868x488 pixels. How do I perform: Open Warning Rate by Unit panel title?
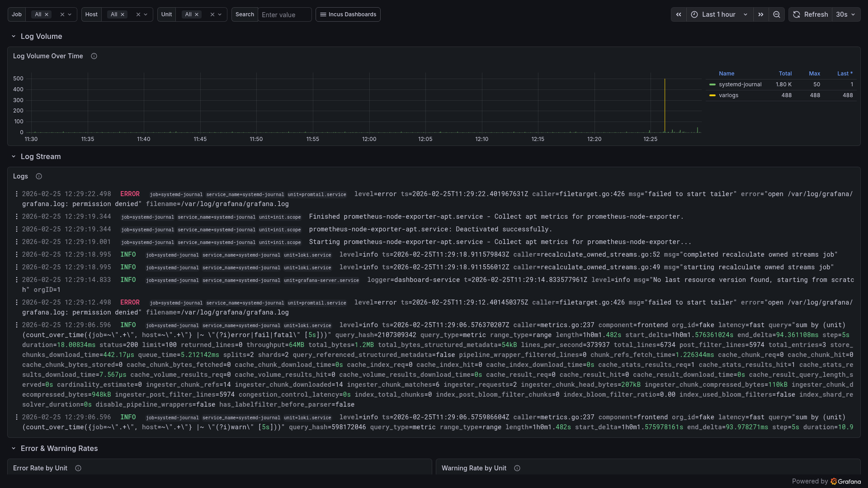(x=474, y=468)
